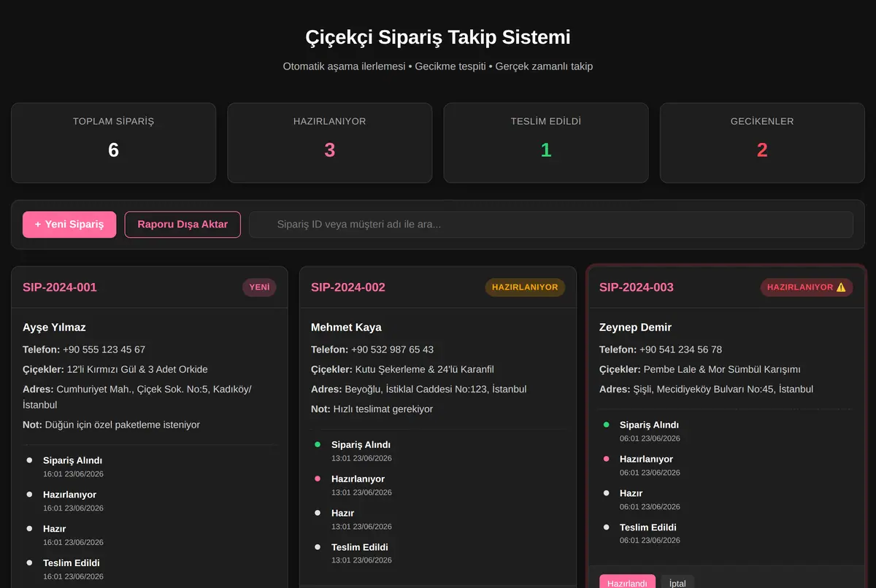Click phone number "+90 532 987 65 43"
Image resolution: width=876 pixels, height=588 pixels.
point(392,349)
